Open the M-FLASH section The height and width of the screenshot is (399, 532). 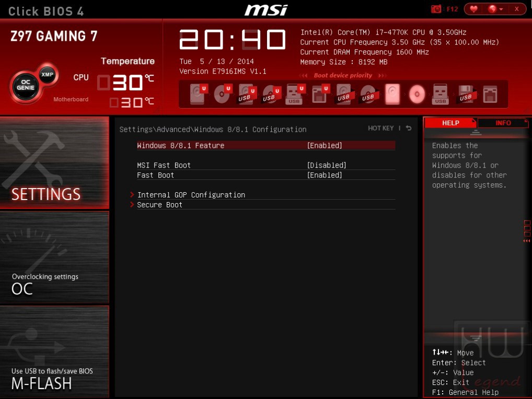tap(54, 351)
